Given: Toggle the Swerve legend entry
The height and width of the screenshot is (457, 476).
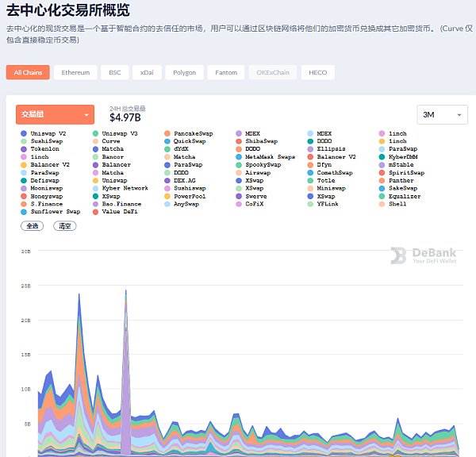Looking at the screenshot, I should click(x=251, y=197).
